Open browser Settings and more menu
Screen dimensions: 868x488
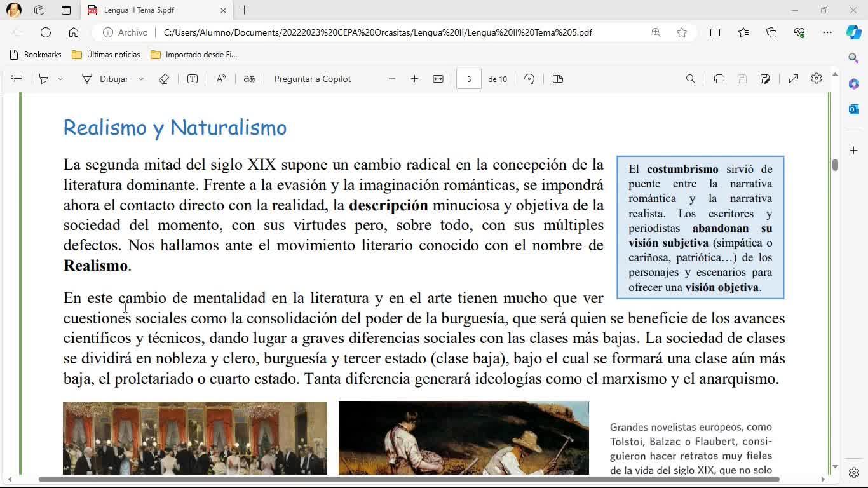827,32
